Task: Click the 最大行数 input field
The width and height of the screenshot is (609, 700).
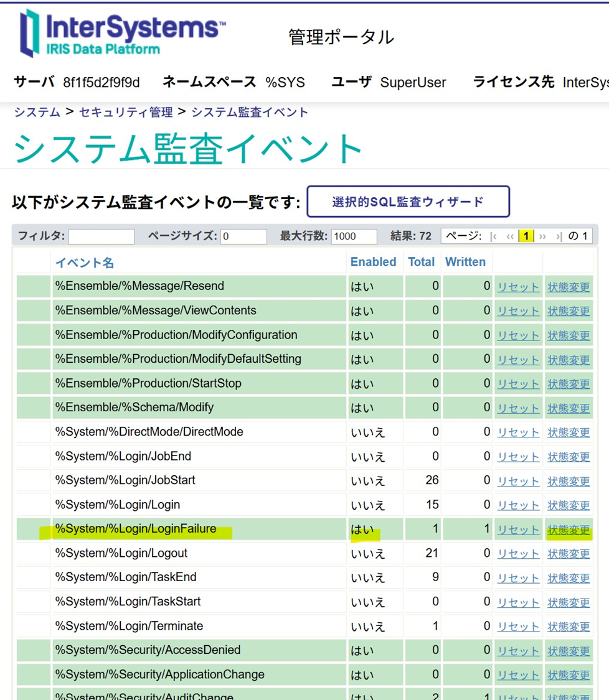Action: click(354, 236)
